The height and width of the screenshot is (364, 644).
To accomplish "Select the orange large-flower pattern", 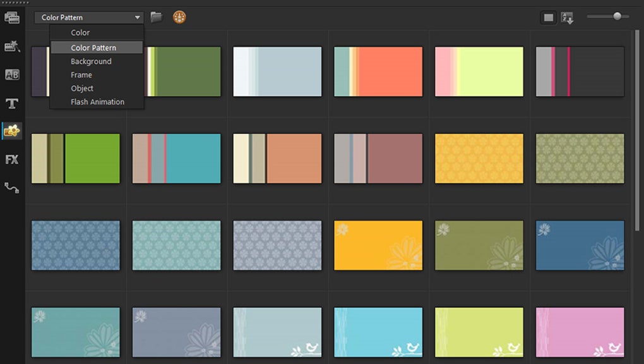I will (x=378, y=246).
